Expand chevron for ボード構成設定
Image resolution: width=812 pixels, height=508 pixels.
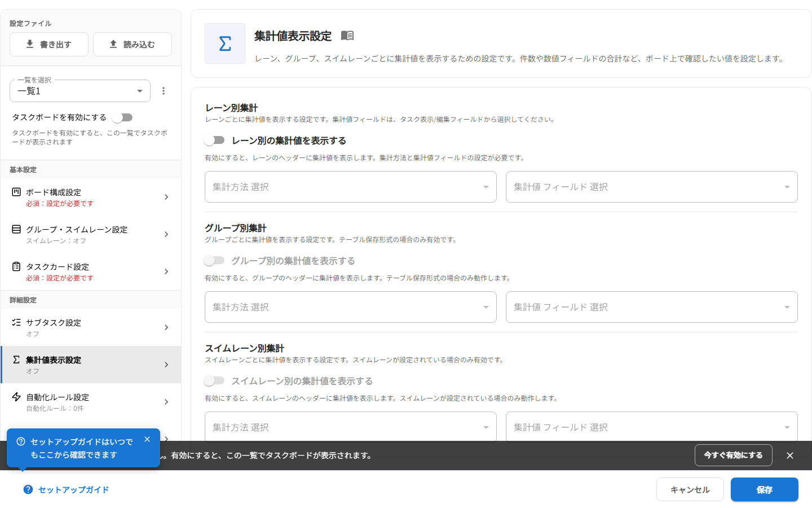point(166,197)
